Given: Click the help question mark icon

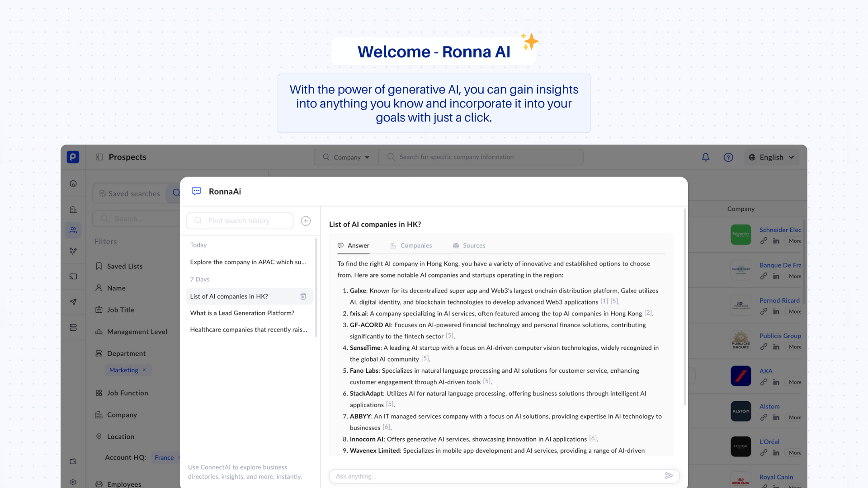Looking at the screenshot, I should tap(728, 157).
